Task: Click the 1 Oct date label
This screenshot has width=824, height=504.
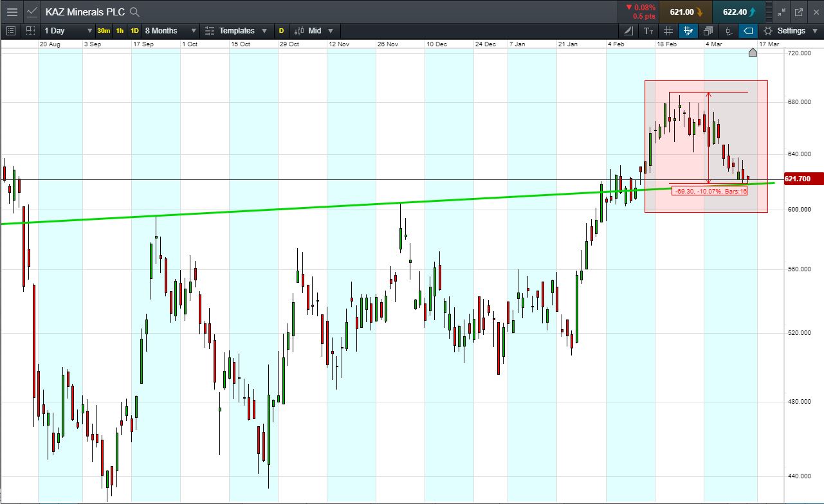Action: 190,44
